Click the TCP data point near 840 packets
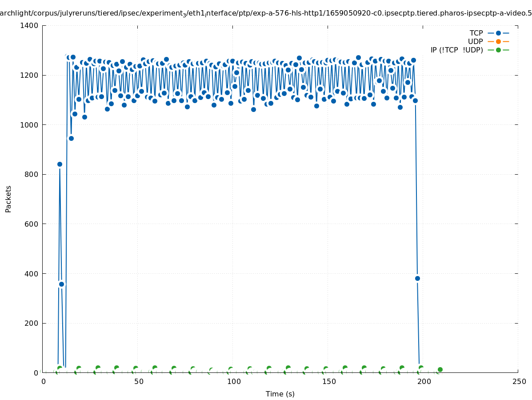The width and height of the screenshot is (532, 400). (60, 164)
